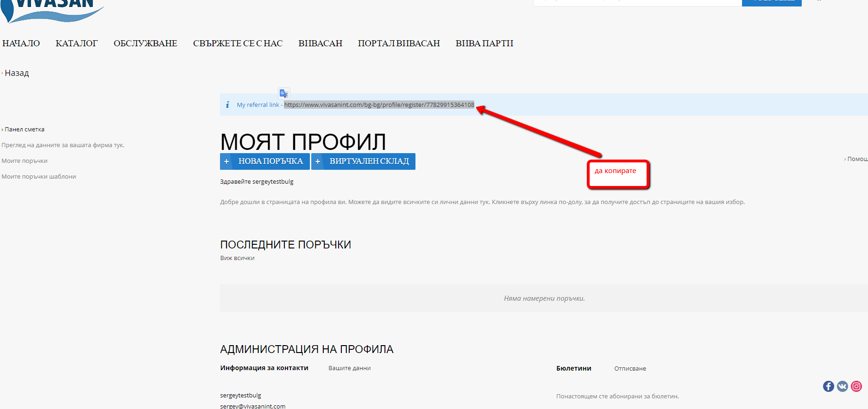Viewport: 868px width, 409px height.
Task: Open the ВИВАСАН menu item
Action: coord(321,43)
